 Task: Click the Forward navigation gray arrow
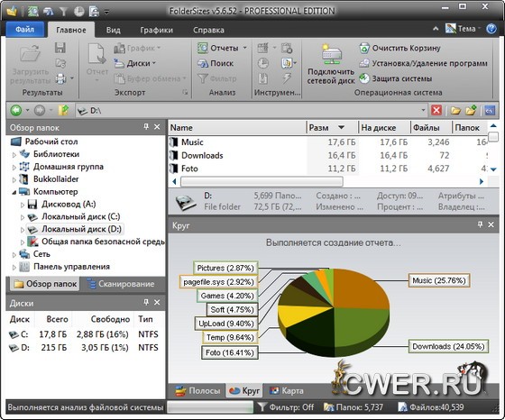[x=40, y=111]
